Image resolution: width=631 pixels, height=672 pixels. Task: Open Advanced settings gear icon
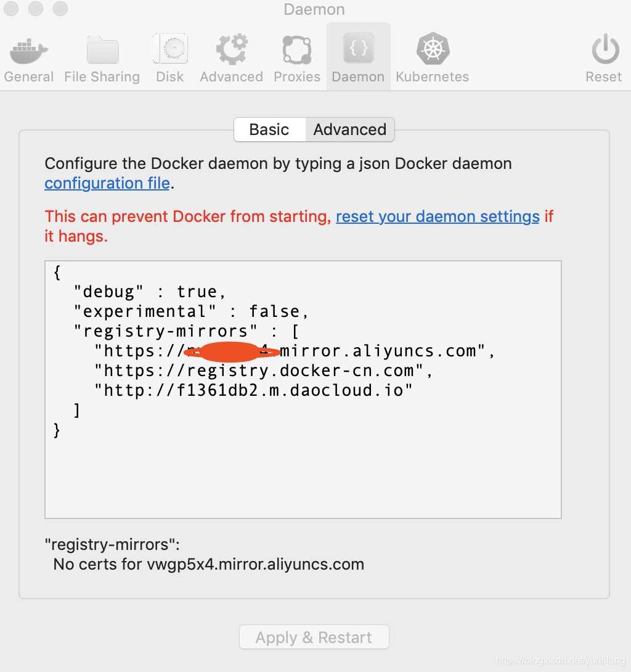coord(232,49)
